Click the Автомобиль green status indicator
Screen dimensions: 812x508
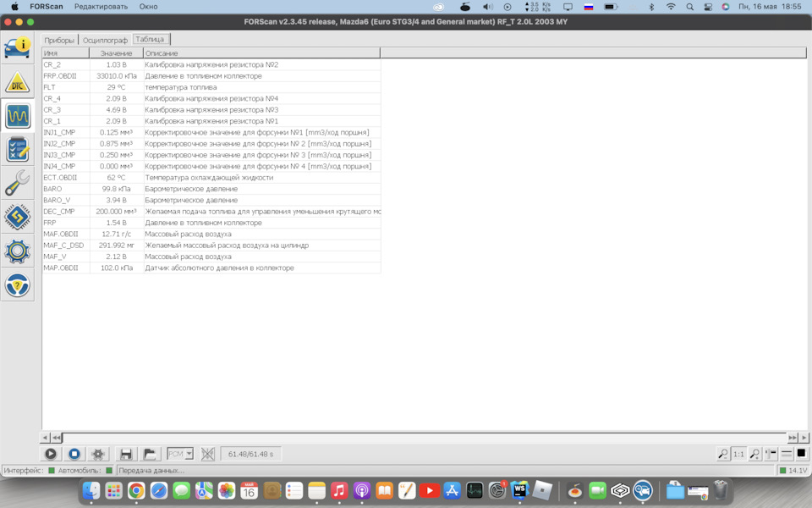[109, 471]
